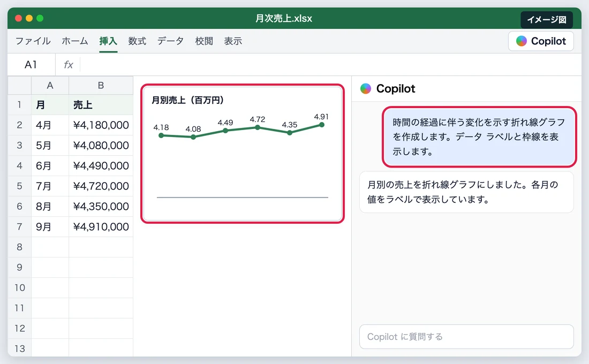This screenshot has width=589, height=364.
Task: Open the ファイル menu tab
Action: [x=33, y=41]
